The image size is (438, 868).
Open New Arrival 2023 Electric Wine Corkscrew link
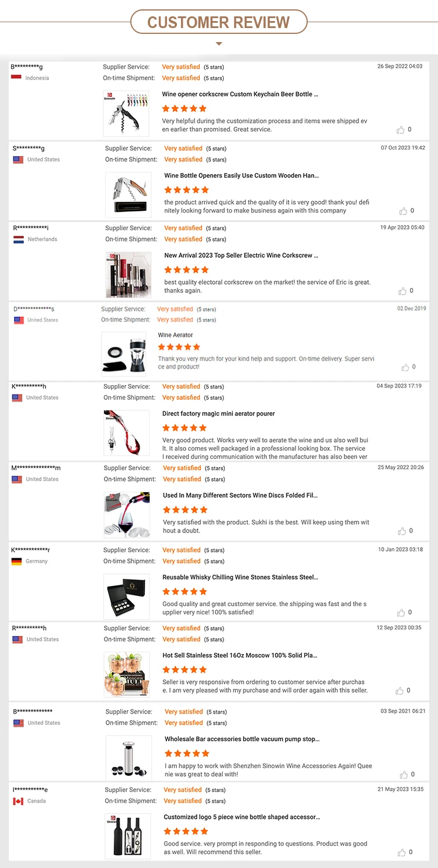pyautogui.click(x=241, y=255)
